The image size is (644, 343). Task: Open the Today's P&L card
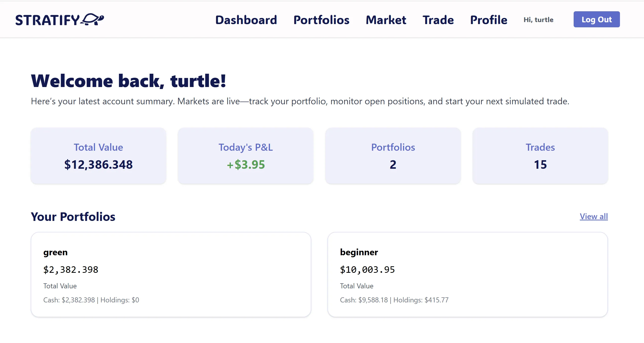coord(245,155)
